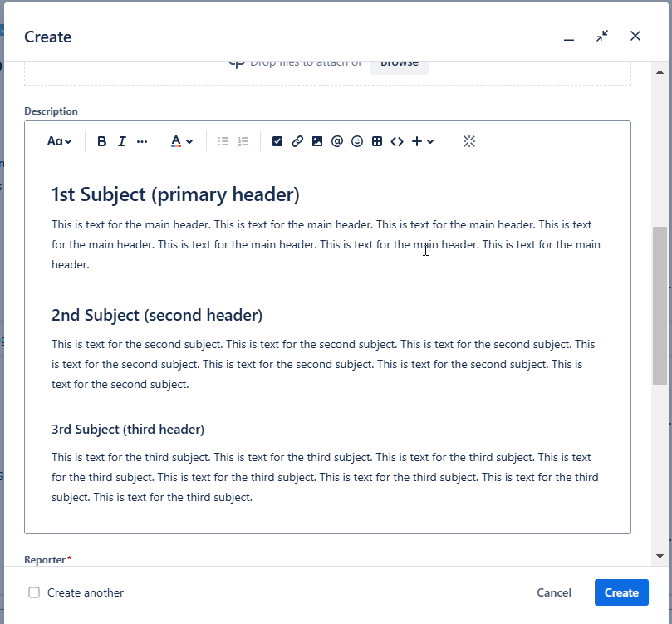The height and width of the screenshot is (624, 672).
Task: Open the plus insert menu
Action: [420, 141]
